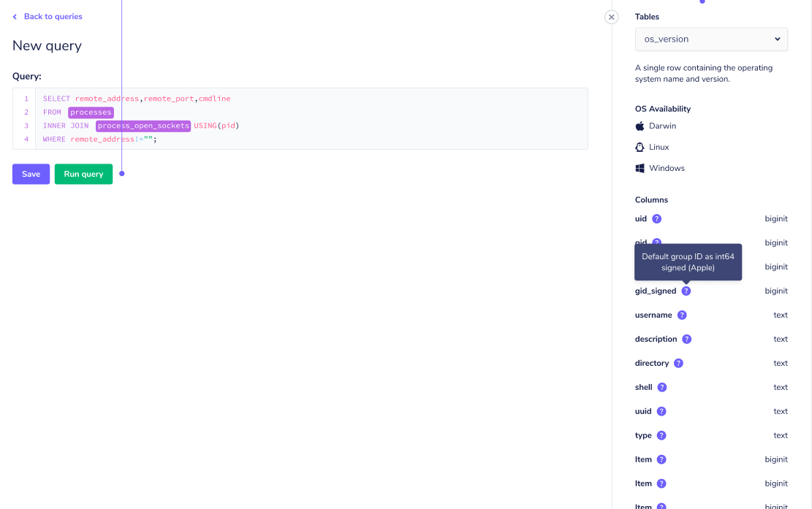Click the shell column name

(x=644, y=388)
